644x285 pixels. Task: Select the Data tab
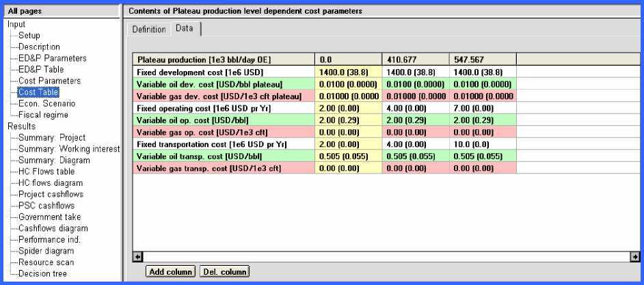(x=184, y=29)
